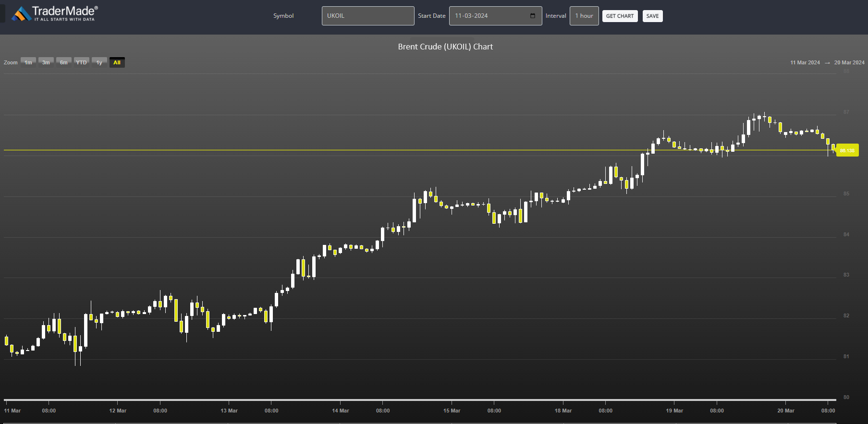Click the 12 Mar x-axis label

[x=118, y=411]
